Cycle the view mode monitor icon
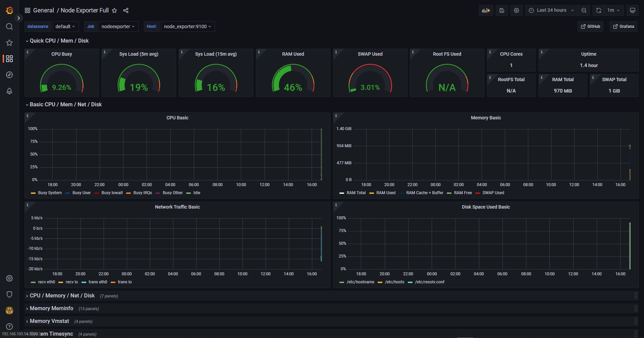Viewport: 644px width, 338px height. (633, 10)
